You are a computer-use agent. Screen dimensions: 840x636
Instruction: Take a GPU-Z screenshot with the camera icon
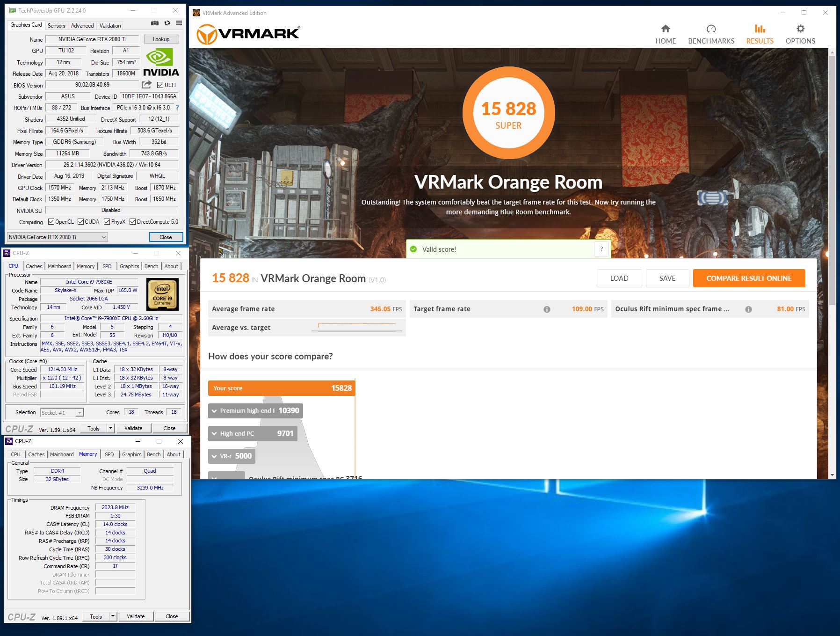click(x=155, y=23)
